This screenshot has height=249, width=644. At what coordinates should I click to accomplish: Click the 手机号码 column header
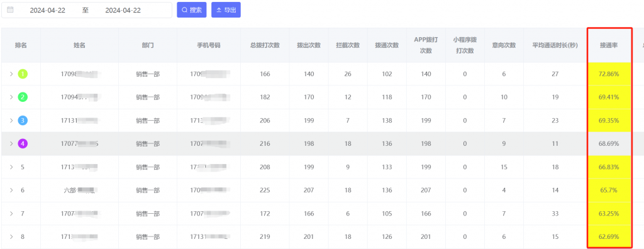pyautogui.click(x=209, y=45)
